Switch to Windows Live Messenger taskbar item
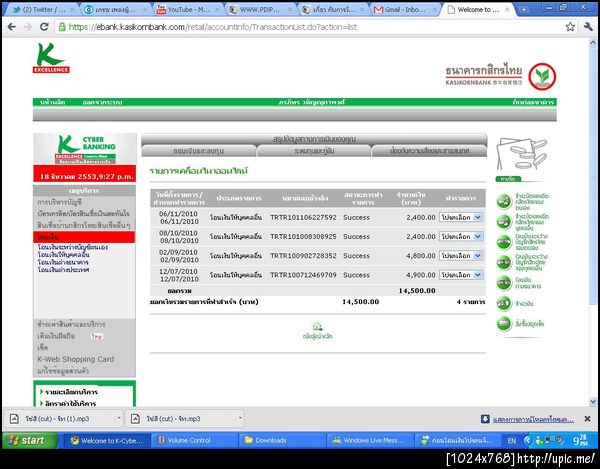 click(x=370, y=441)
